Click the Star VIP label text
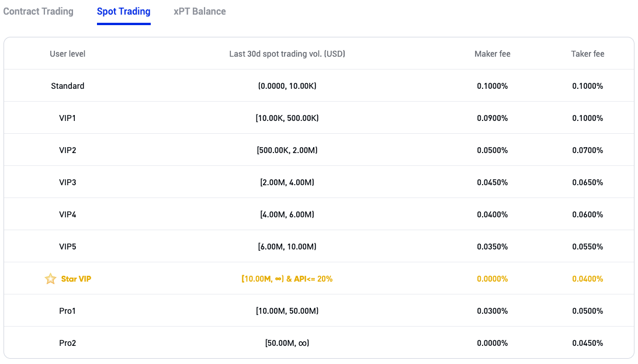 tap(76, 279)
